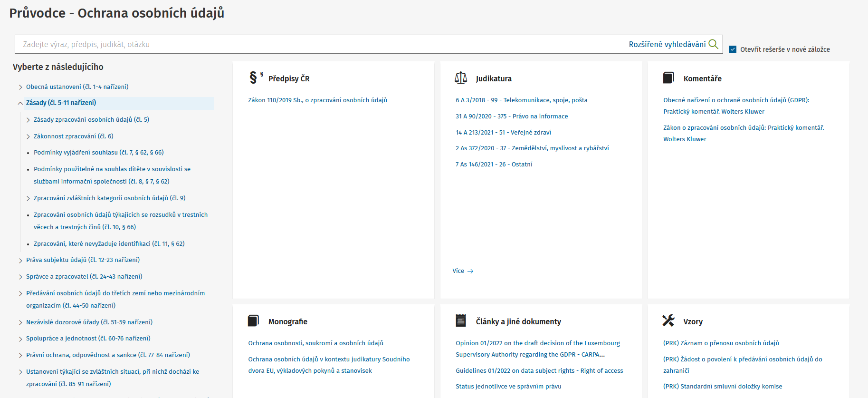Expand Obecná ustanovení (čl. 1-4 nařízení)
This screenshot has width=868, height=398.
(20, 87)
